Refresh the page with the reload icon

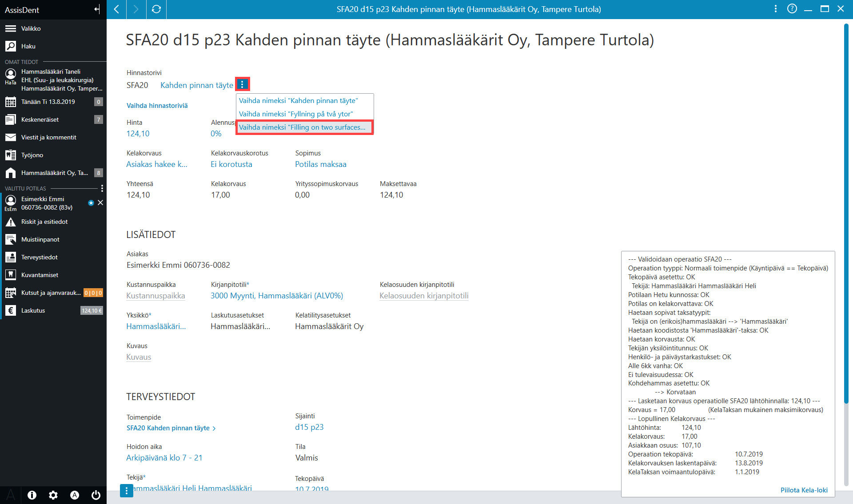pyautogui.click(x=156, y=9)
